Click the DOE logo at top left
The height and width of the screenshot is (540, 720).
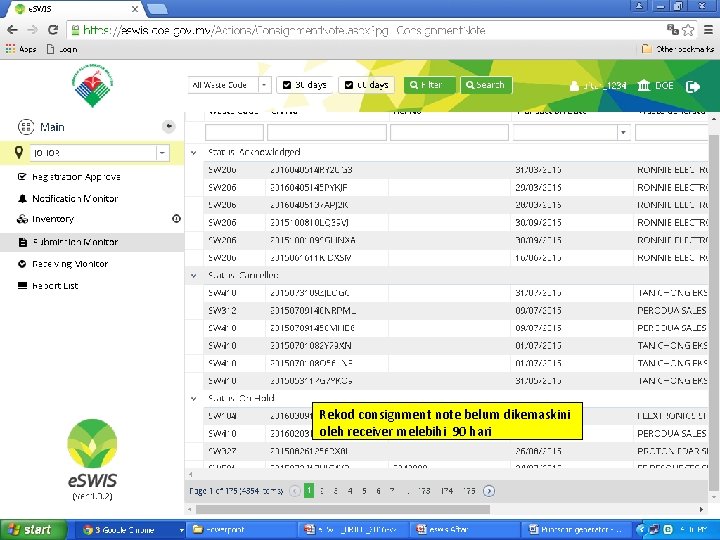click(x=92, y=85)
